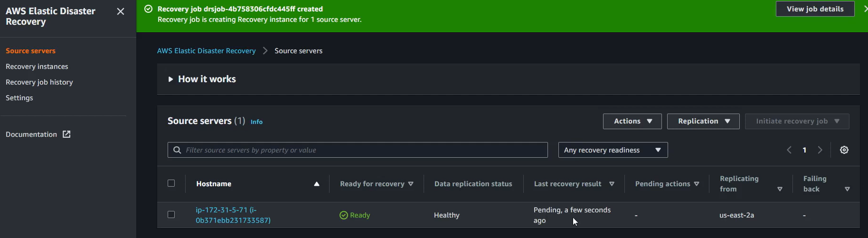Expand the How it works section
Screen dimensions: 868x238
tap(202, 79)
